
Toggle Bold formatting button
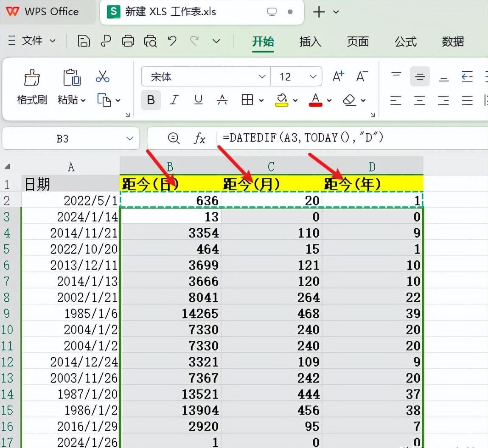[x=151, y=100]
